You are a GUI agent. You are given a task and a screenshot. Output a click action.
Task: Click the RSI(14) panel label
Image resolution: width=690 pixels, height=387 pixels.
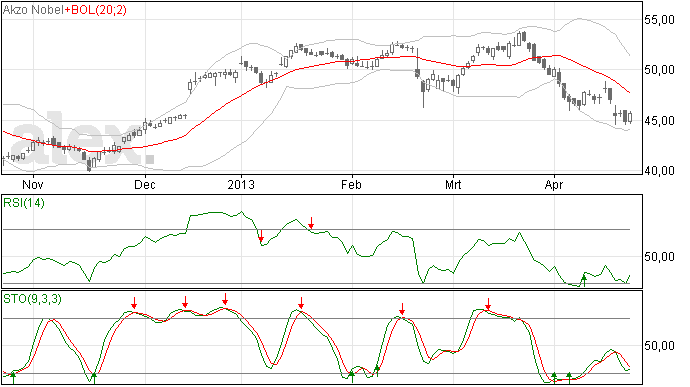pyautogui.click(x=24, y=203)
